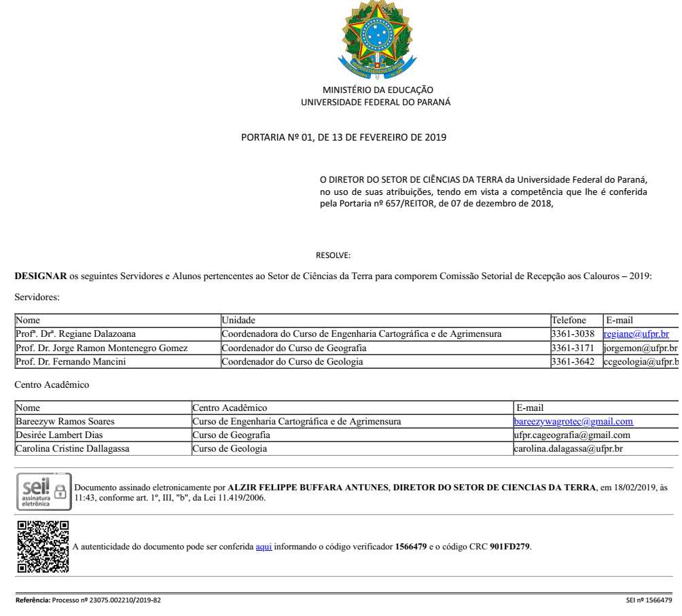The height and width of the screenshot is (616, 682).
Task: Open the regiane@ufpr.br email link
Action: 636,334
